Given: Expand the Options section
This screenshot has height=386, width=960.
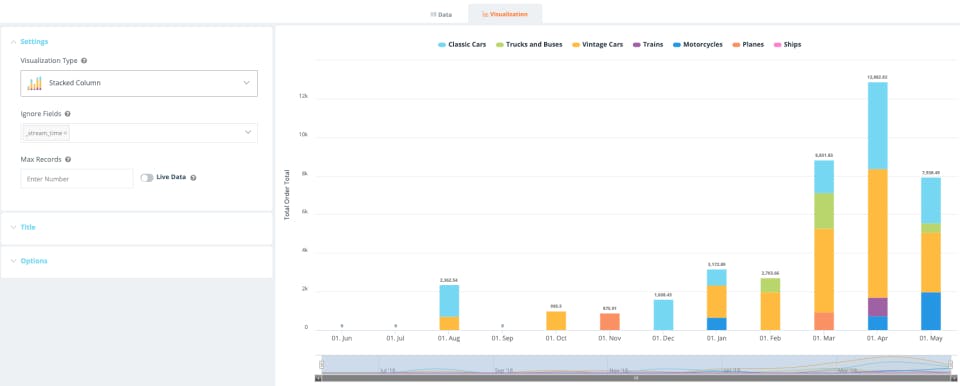Looking at the screenshot, I should pyautogui.click(x=29, y=261).
